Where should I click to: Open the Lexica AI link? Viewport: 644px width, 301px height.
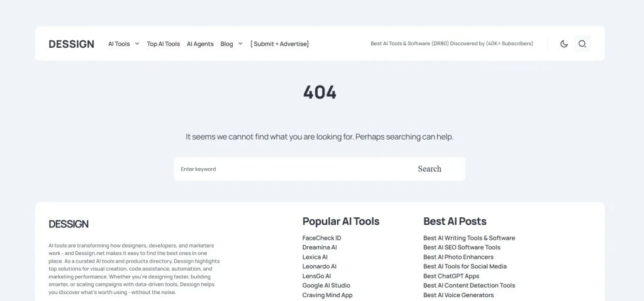tap(315, 257)
